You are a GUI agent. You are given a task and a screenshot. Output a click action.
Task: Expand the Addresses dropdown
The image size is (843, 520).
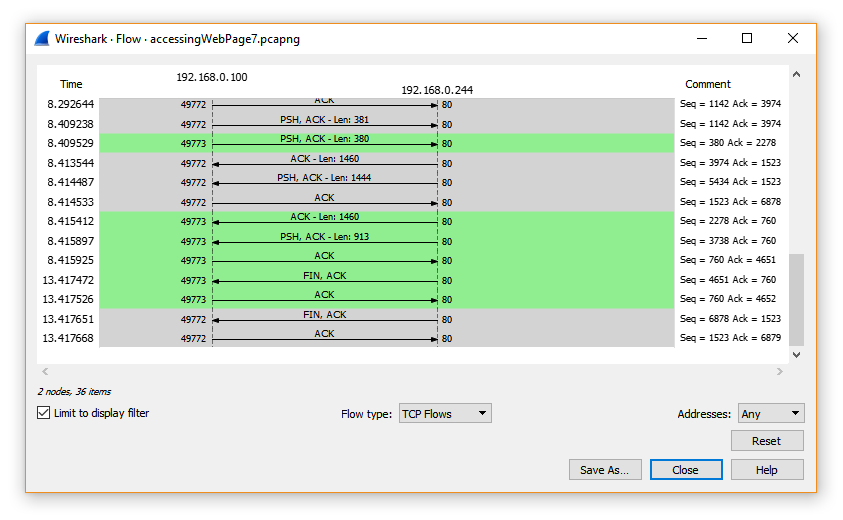770,413
